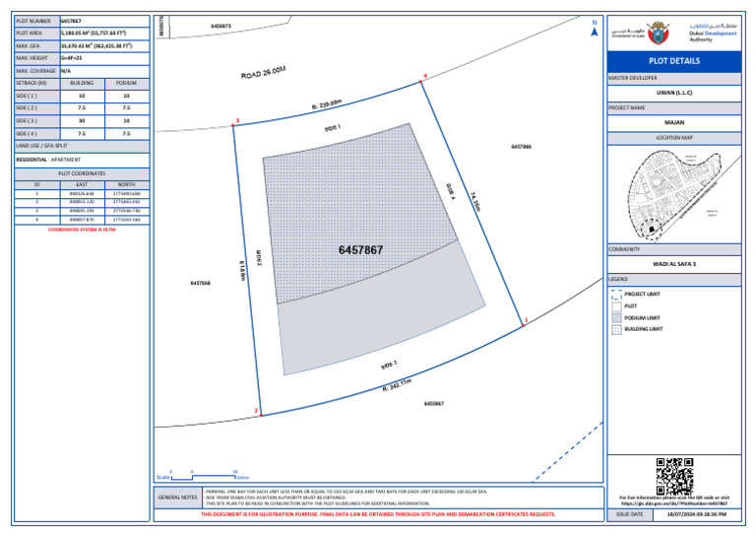756x536 pixels.
Task: Click SIDE ( 3 ) building setback value 30
Action: [x=82, y=121]
